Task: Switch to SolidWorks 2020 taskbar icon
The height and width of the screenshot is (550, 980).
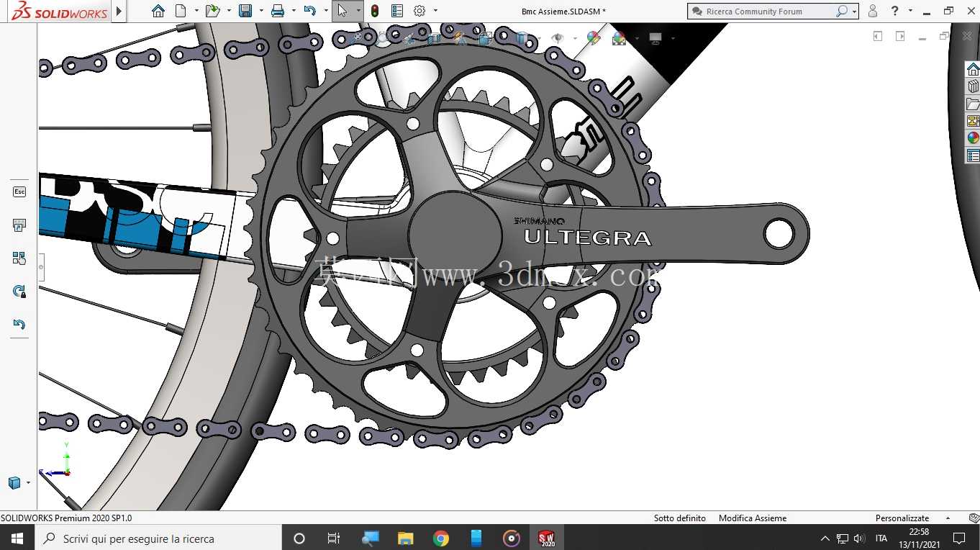Action: click(547, 538)
